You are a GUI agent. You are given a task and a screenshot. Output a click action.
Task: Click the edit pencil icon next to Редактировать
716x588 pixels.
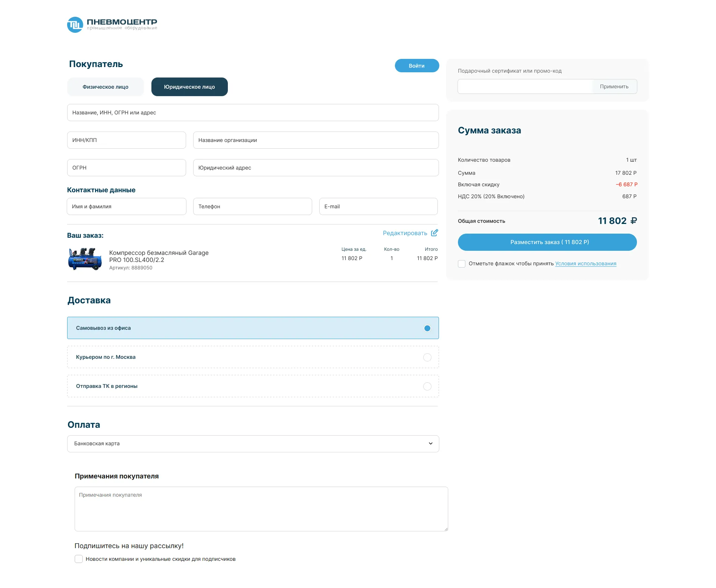434,233
